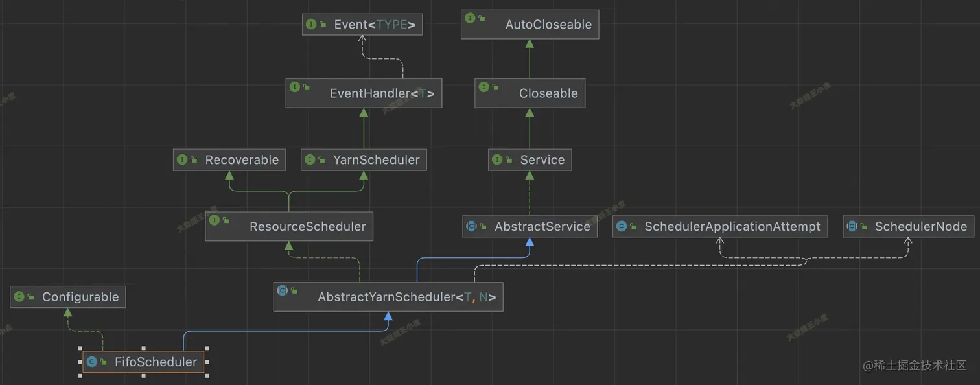This screenshot has width=980, height=385.
Task: Select the SchedulerApplicationAttempt class node
Action: (x=720, y=226)
